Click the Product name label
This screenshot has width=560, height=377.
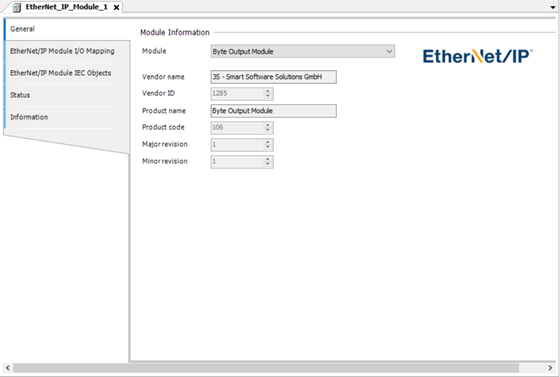(164, 111)
